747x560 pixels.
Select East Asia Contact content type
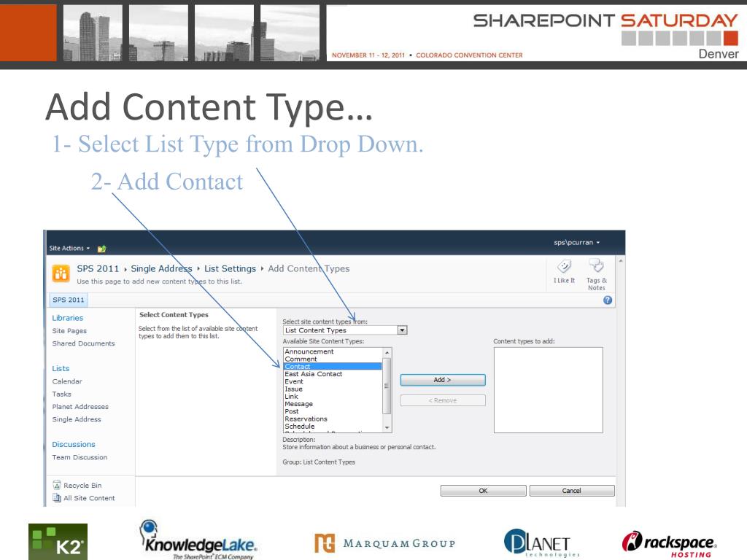click(x=333, y=374)
